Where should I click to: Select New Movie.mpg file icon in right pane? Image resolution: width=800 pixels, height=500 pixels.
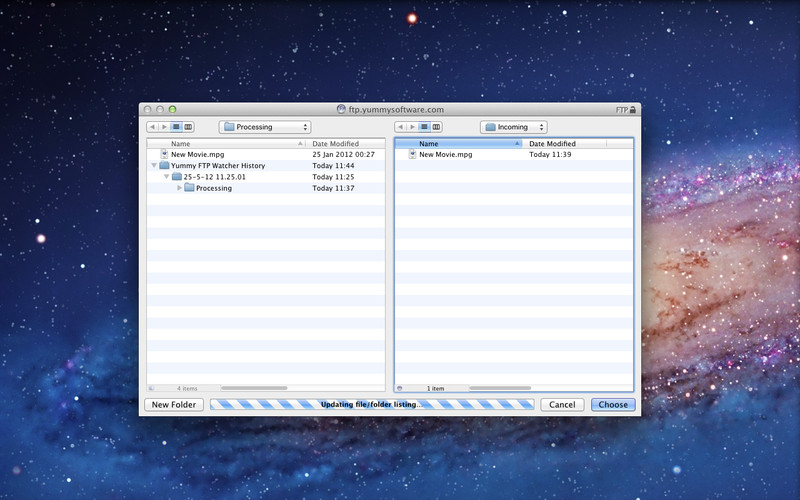pyautogui.click(x=412, y=155)
